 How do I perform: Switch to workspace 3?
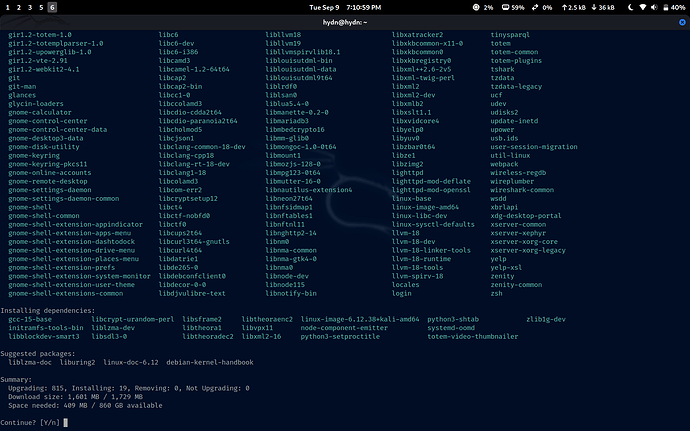[x=29, y=7]
